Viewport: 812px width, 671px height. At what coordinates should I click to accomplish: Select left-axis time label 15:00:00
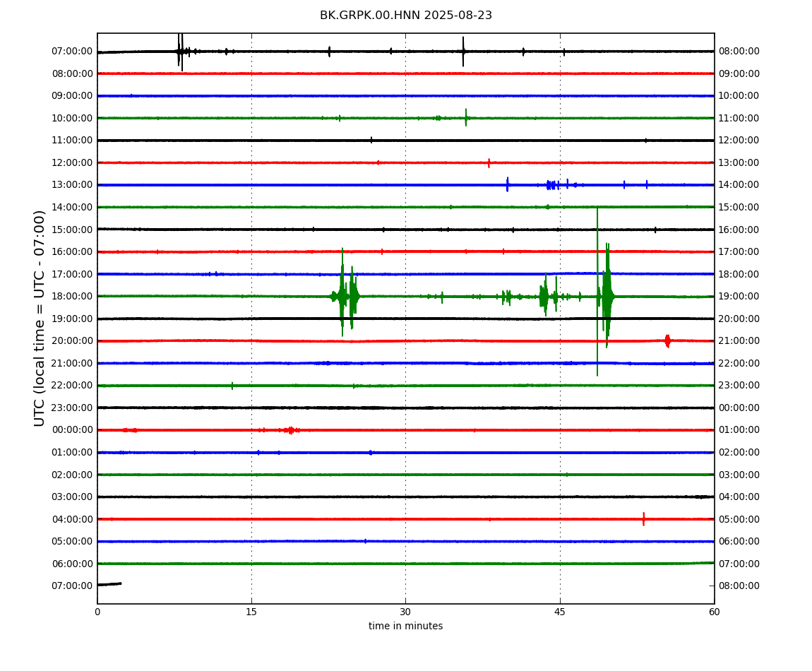73,230
